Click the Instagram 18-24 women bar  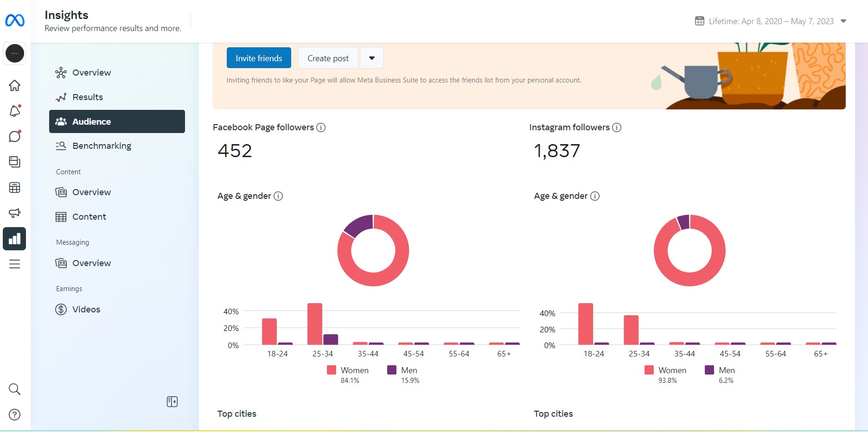click(586, 324)
